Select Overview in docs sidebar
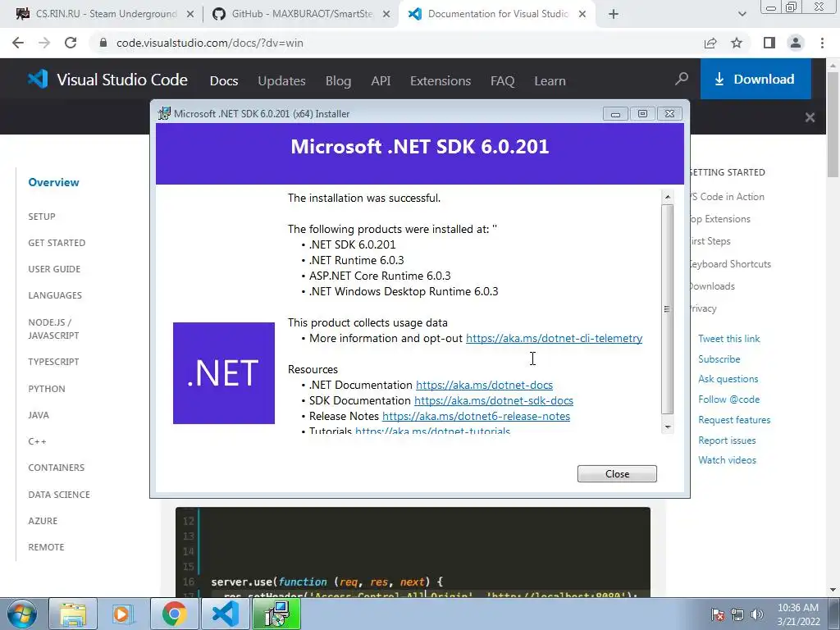The image size is (840, 630). tap(53, 182)
